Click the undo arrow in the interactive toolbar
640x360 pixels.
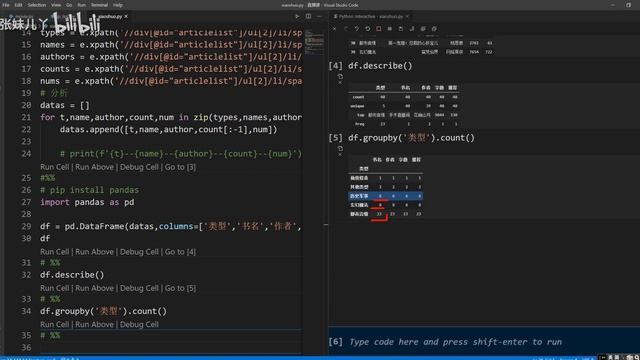[356, 29]
